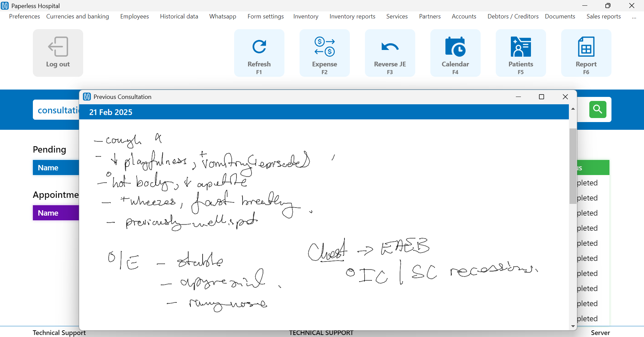Screen dimensions: 644x337
Task: Open the Accounts menu
Action: pos(464,16)
